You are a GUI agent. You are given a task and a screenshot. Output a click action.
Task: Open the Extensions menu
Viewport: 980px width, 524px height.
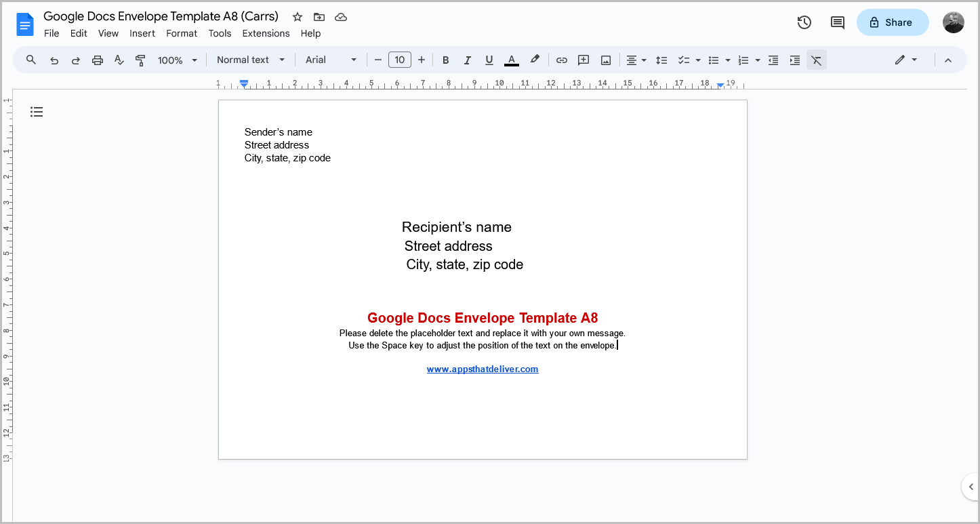pos(266,33)
